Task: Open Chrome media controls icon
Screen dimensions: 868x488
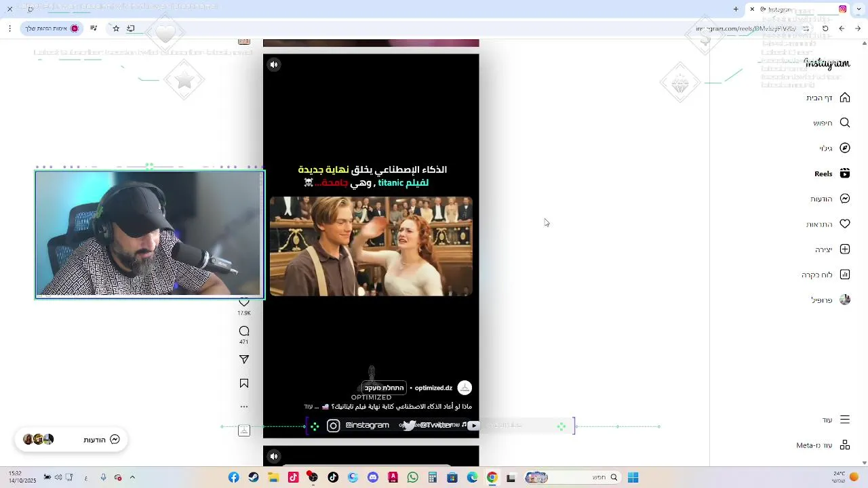Action: [x=94, y=28]
